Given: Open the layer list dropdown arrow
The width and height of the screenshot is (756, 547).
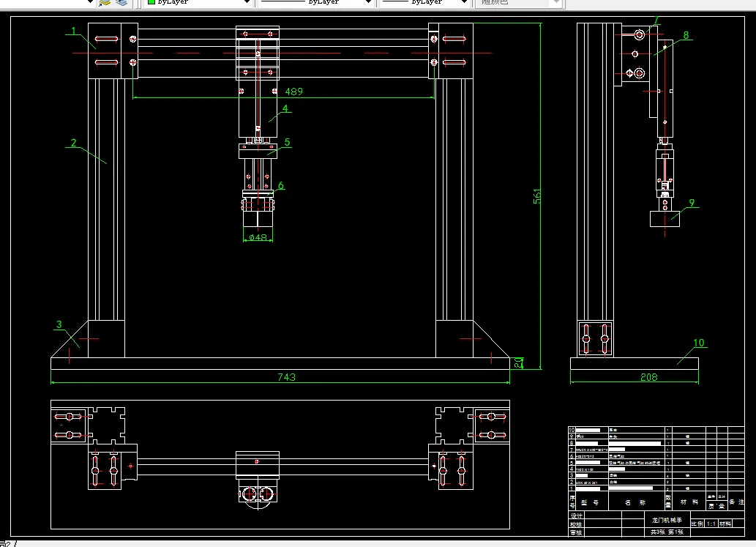Looking at the screenshot, I should tap(90, 2).
